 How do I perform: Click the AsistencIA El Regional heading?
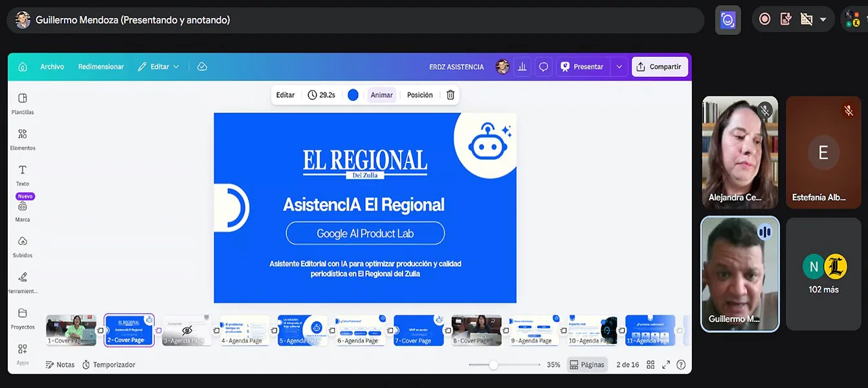coord(364,205)
